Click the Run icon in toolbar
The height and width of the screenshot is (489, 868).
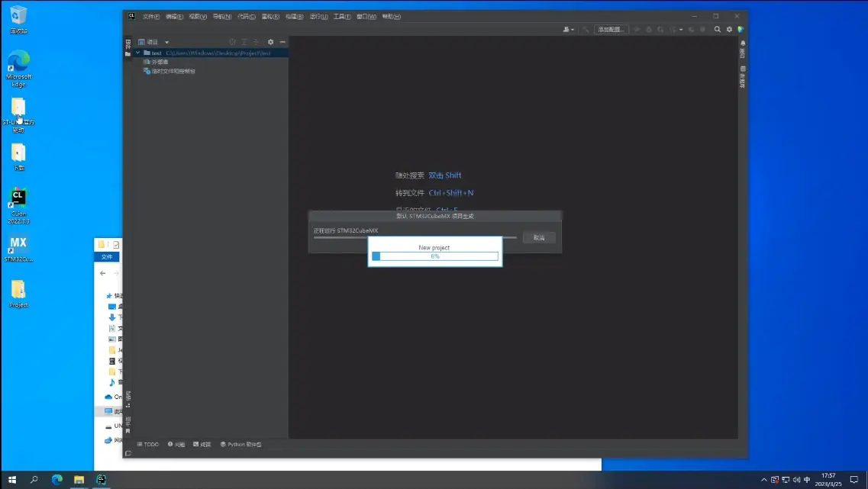[637, 29]
